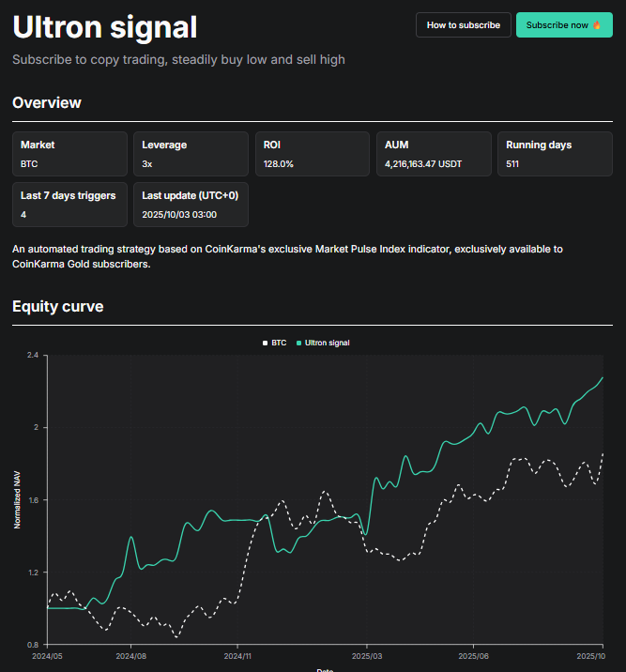Click the How to subscribe button
The image size is (626, 672).
pos(464,25)
